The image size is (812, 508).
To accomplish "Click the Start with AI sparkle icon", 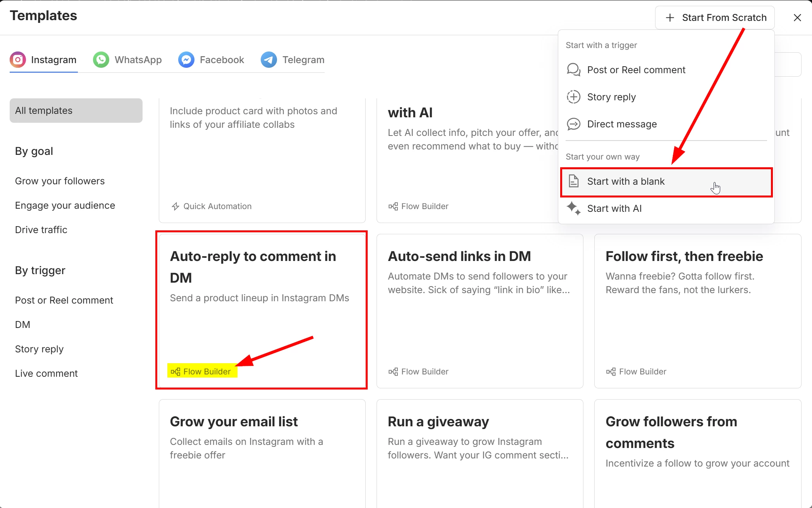I will click(x=573, y=208).
